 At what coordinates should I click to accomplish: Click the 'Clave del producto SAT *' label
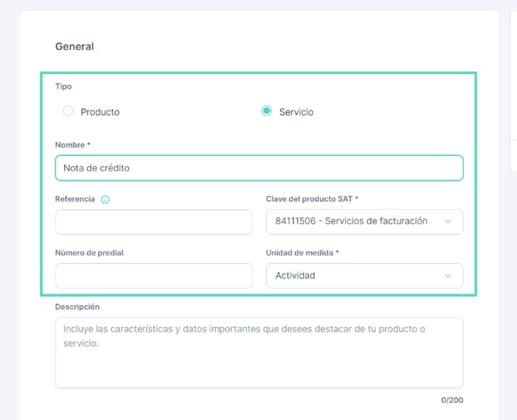coord(312,199)
